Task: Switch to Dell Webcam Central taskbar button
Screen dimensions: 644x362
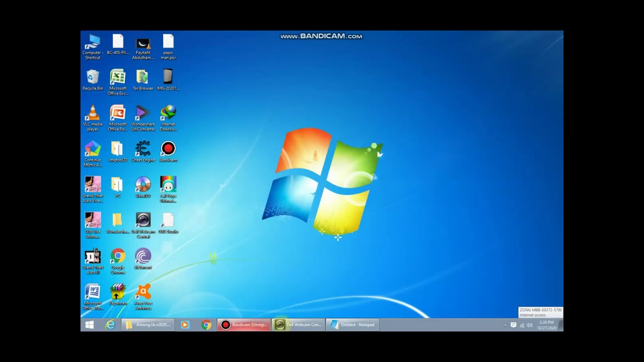Action: (x=298, y=325)
